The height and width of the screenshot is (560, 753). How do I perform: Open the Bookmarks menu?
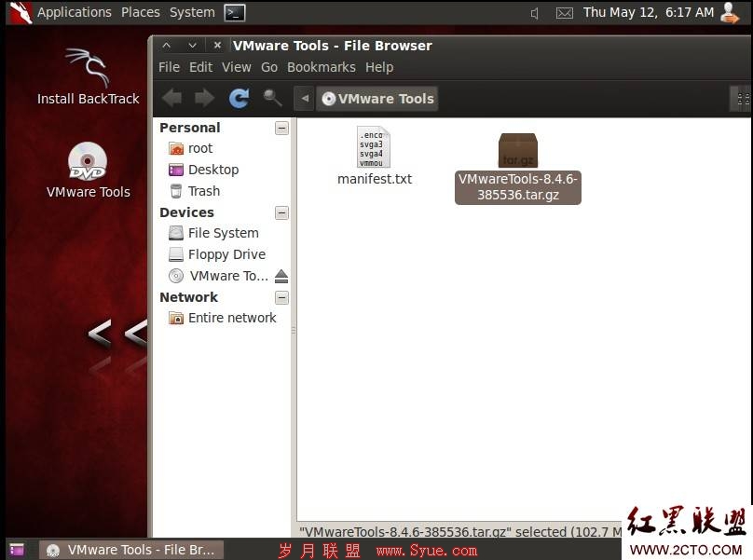(x=322, y=67)
